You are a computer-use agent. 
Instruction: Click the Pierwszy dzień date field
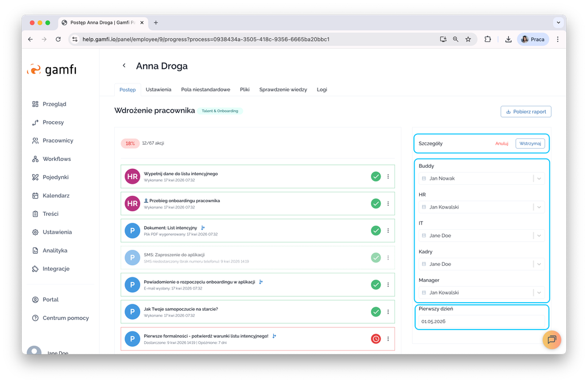pyautogui.click(x=481, y=322)
